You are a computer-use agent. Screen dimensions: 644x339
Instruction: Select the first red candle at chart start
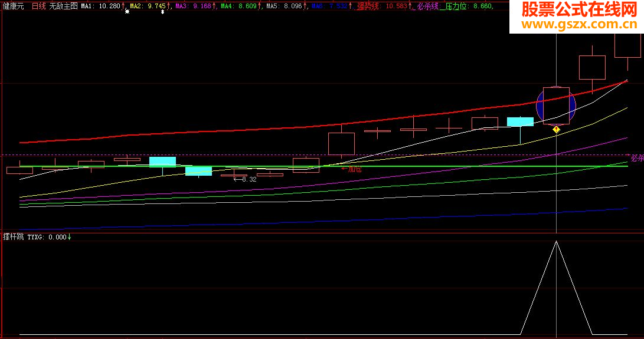coord(19,170)
